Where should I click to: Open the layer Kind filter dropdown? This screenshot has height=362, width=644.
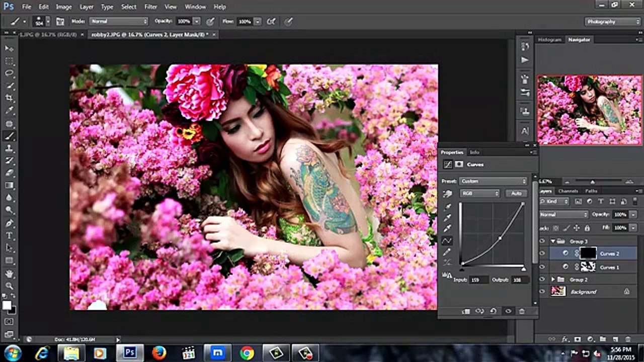[x=555, y=202]
